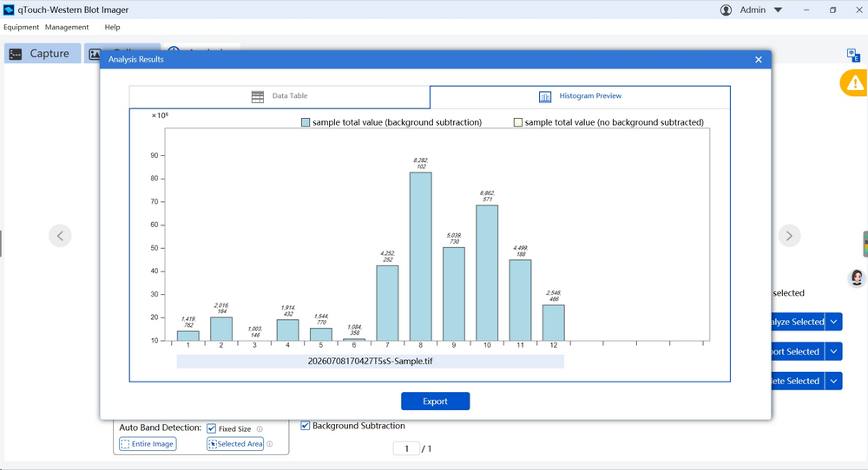Expand the Export Selected dropdown arrow
The image size is (868, 470).
[833, 352]
